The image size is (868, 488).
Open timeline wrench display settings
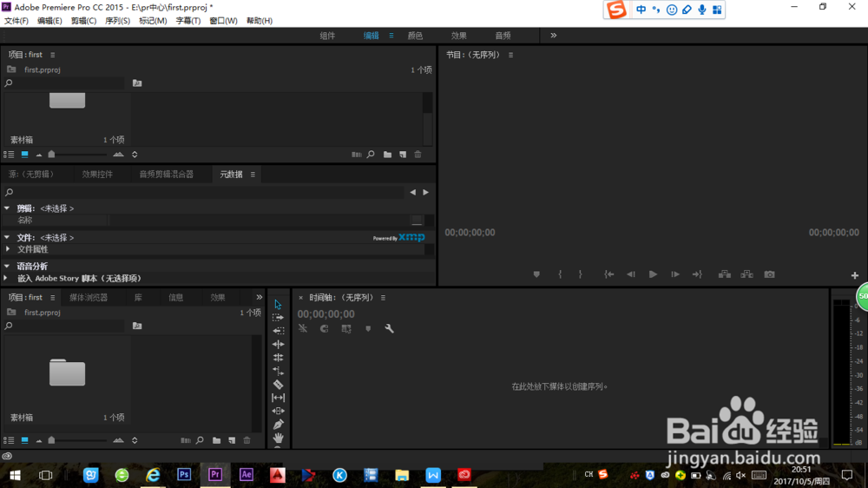coord(389,328)
